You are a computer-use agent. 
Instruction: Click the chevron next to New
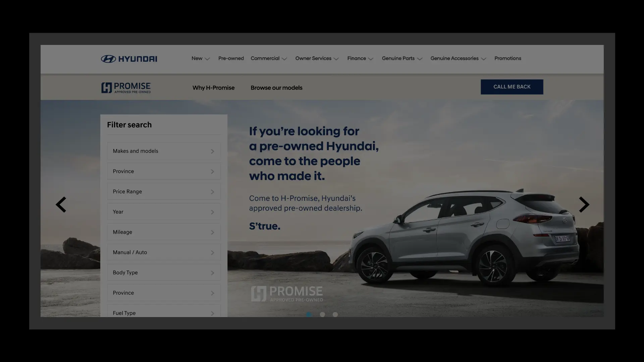click(x=207, y=59)
